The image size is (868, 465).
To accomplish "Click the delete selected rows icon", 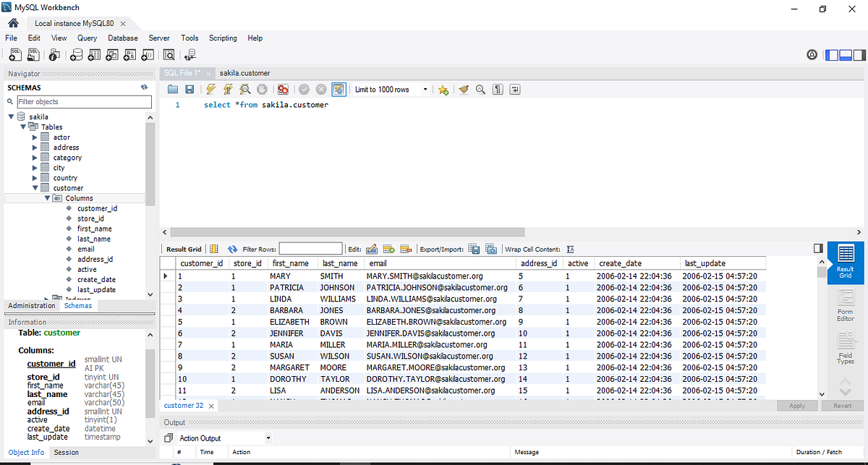I will 405,249.
